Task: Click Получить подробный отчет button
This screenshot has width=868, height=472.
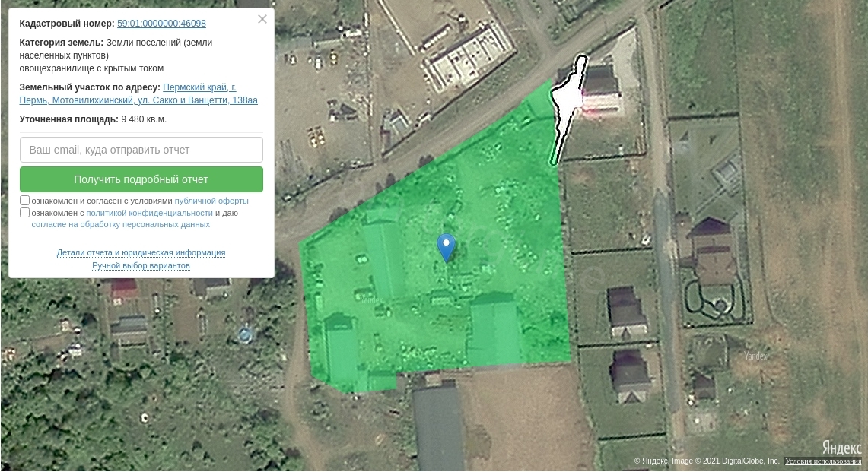Action: (141, 179)
